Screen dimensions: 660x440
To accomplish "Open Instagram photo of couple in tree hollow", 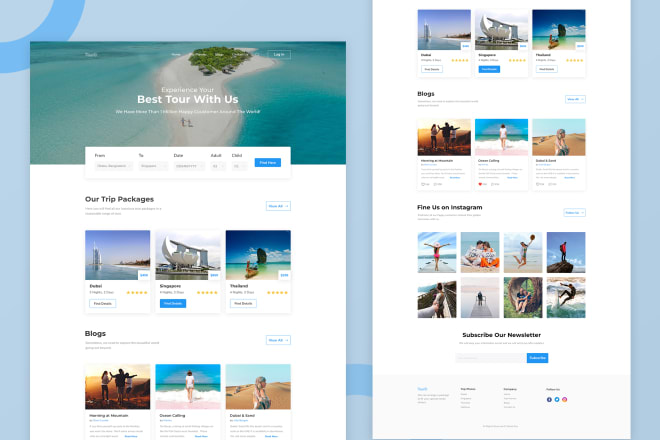I will tap(523, 297).
